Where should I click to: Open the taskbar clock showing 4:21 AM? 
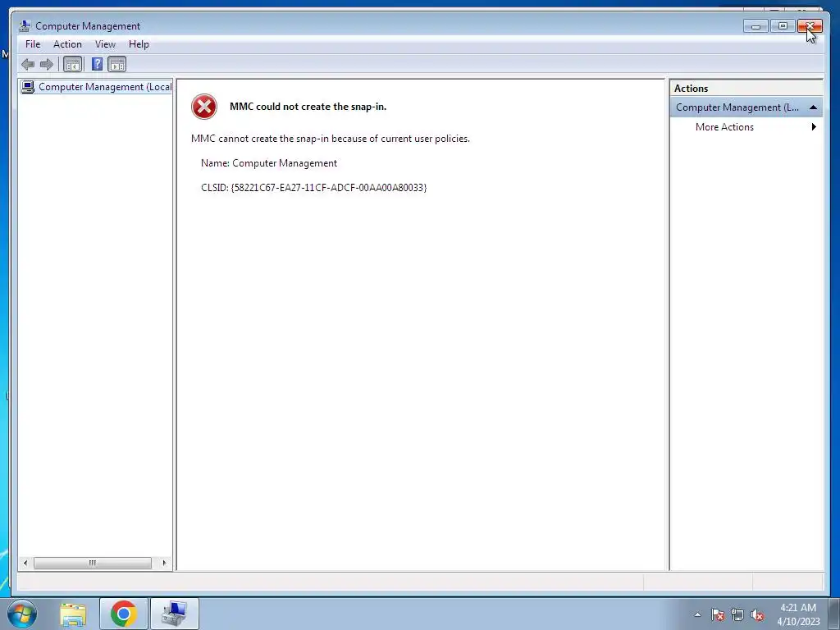pyautogui.click(x=798, y=614)
